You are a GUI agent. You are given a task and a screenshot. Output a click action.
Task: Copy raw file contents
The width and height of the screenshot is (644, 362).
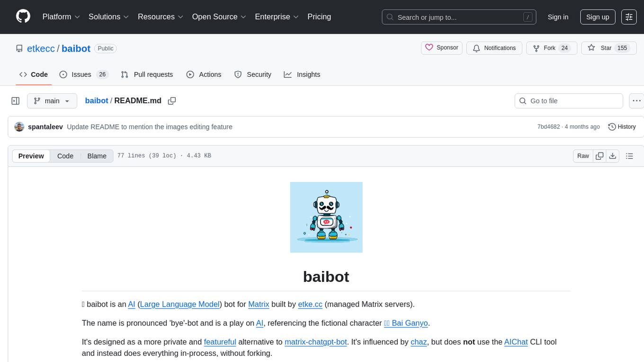coord(599,156)
